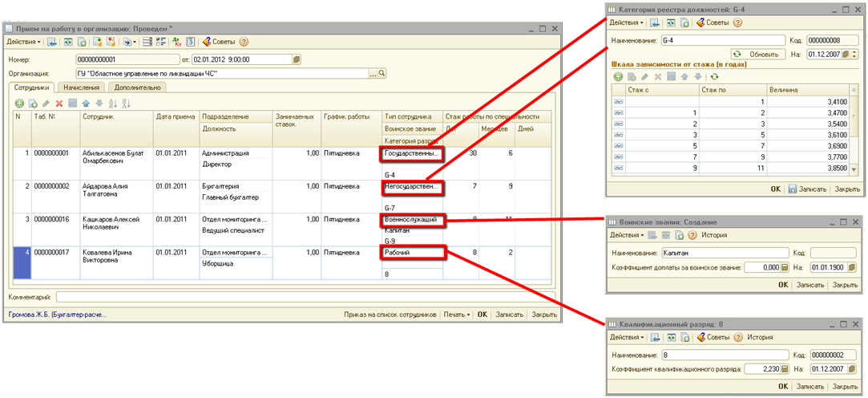Click help question mark in hiring window

point(244,42)
